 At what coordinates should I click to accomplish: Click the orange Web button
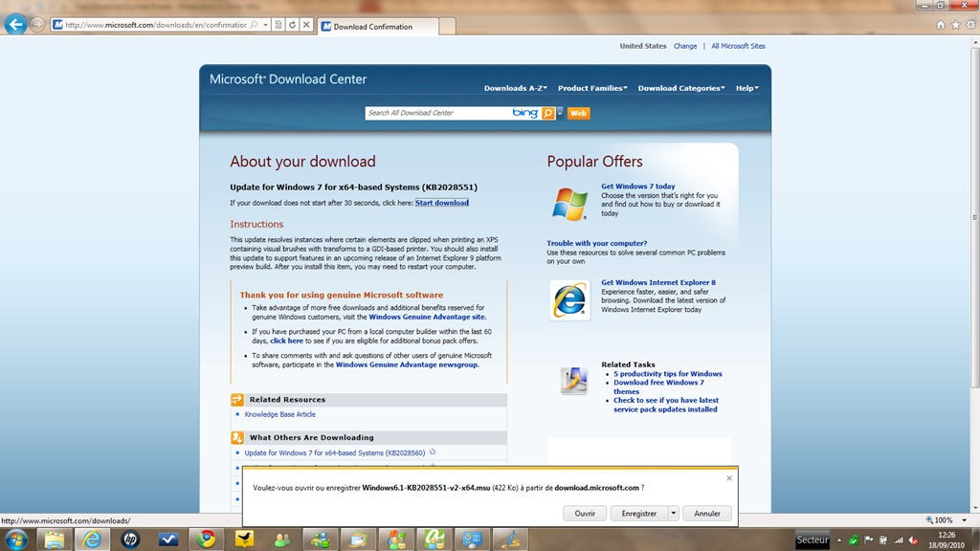579,113
